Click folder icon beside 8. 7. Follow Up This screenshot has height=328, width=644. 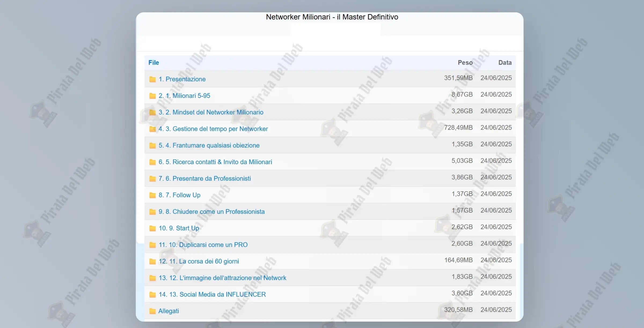pos(152,195)
